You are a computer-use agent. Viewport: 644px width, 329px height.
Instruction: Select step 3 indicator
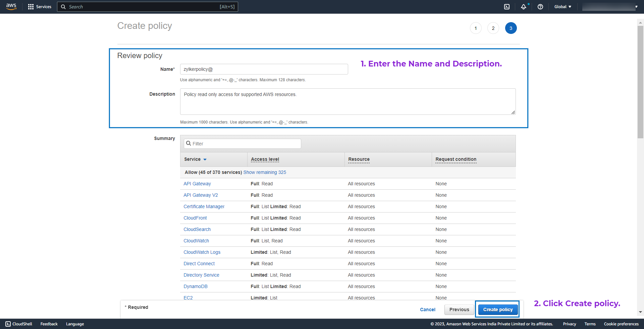[511, 28]
